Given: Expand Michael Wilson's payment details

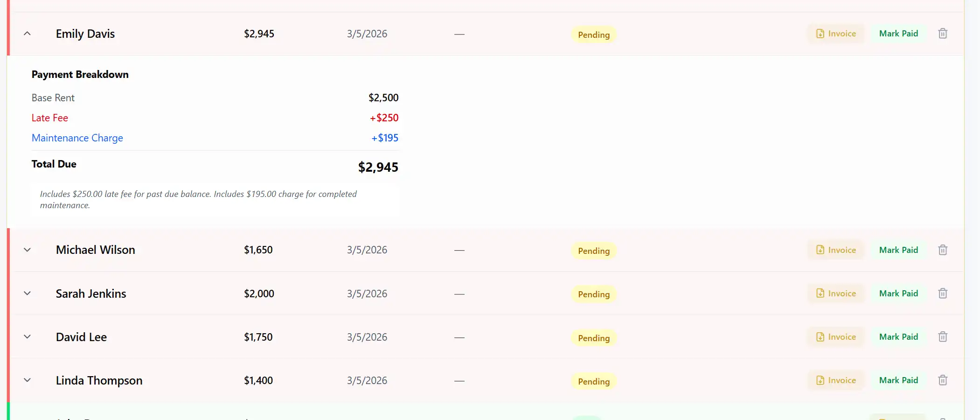Looking at the screenshot, I should click(27, 250).
